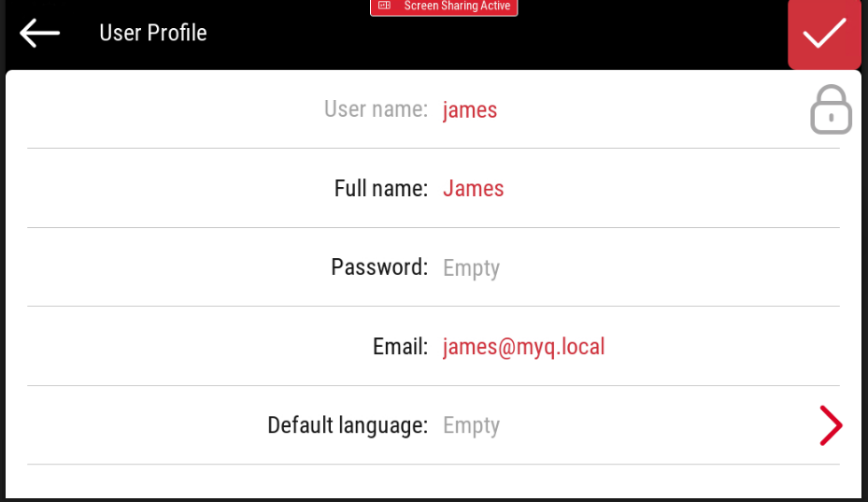Click the Default language label
Viewport: 868px width, 502px height.
347,425
